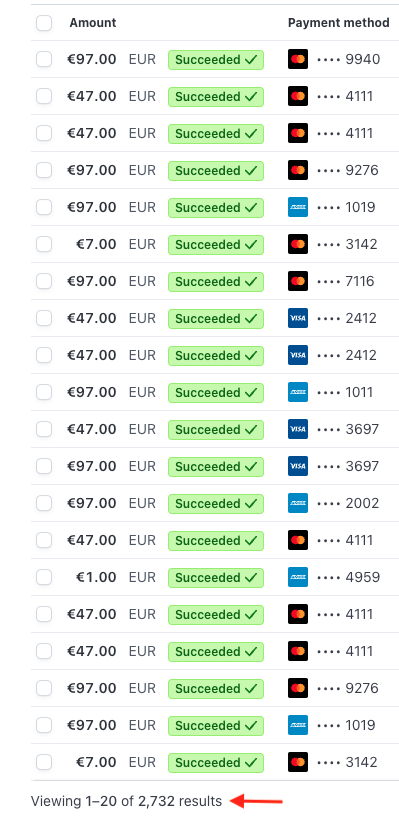The image size is (399, 820).
Task: Click the Amount column header
Action: (93, 22)
